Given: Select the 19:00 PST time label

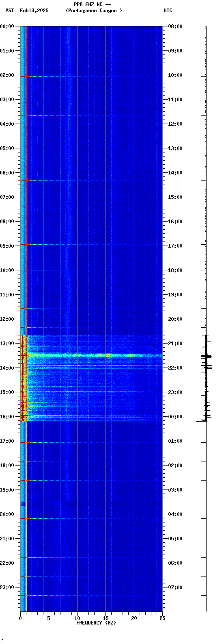Looking at the screenshot, I should [x=7, y=490].
